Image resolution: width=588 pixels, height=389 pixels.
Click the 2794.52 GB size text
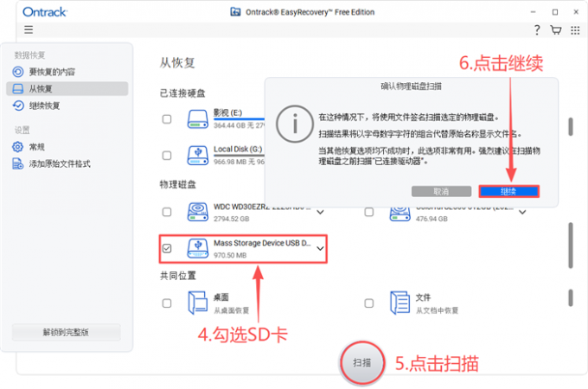click(x=232, y=219)
